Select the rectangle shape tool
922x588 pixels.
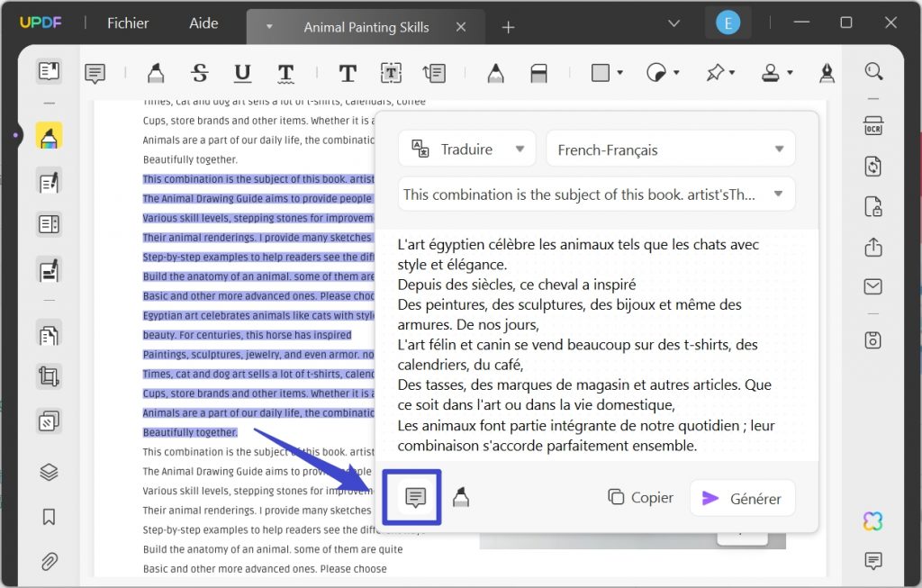pyautogui.click(x=601, y=73)
